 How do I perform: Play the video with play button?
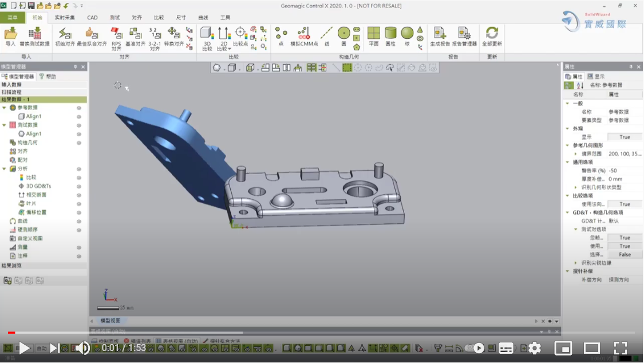24,348
